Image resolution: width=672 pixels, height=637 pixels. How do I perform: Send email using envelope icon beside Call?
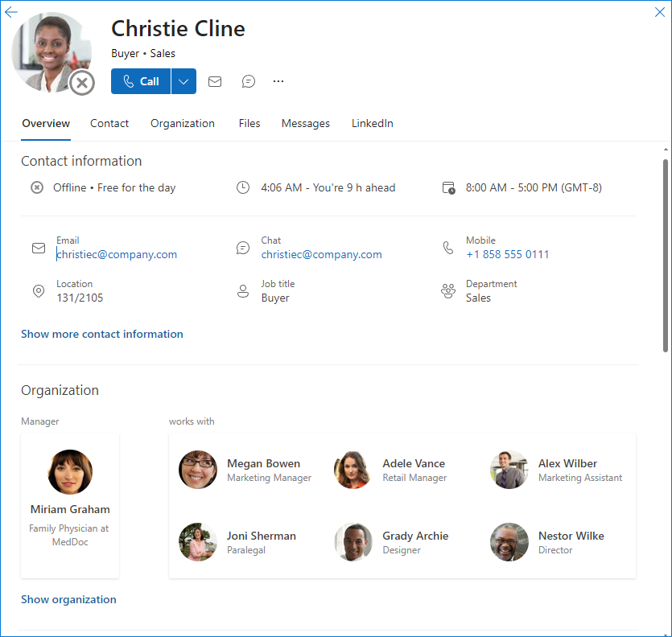pyautogui.click(x=215, y=81)
